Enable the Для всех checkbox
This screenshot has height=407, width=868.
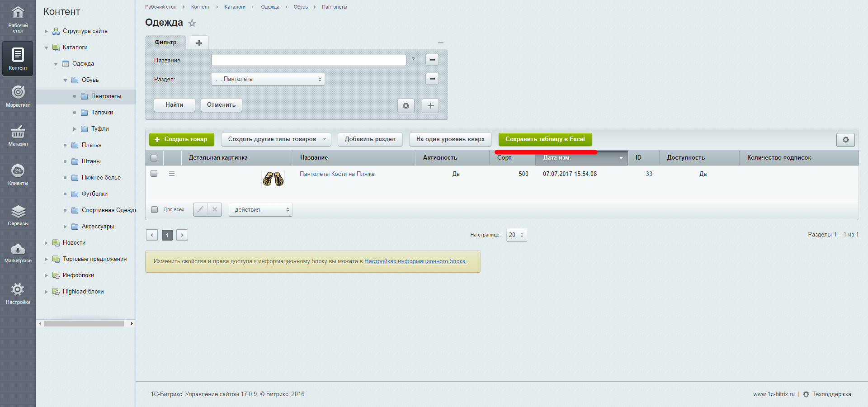tap(155, 209)
